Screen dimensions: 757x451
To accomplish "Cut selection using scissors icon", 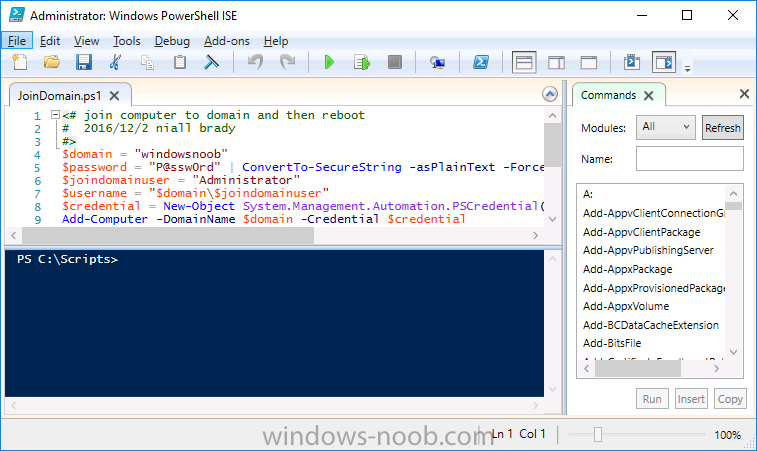I will click(x=115, y=62).
